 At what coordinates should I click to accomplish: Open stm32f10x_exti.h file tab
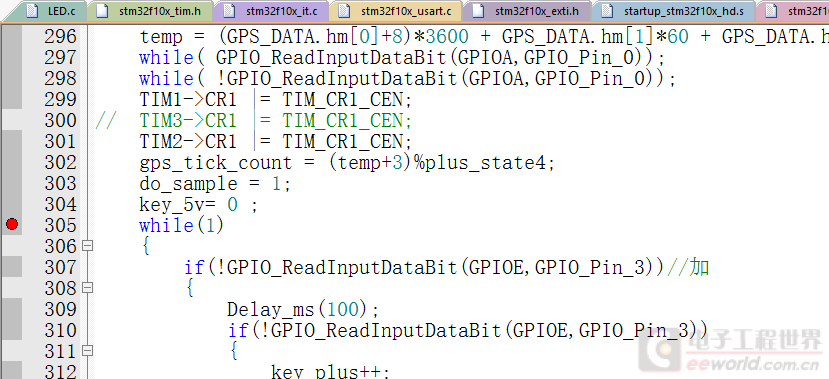coord(527,11)
